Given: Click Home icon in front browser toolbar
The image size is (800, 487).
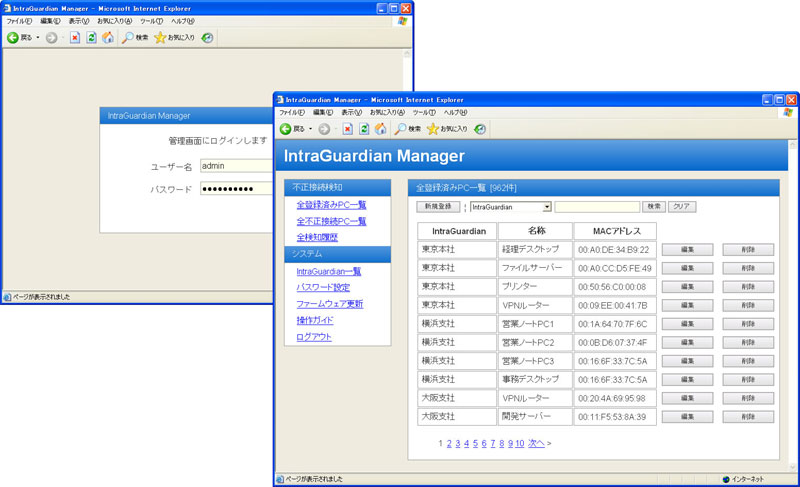Looking at the screenshot, I should coord(381,129).
